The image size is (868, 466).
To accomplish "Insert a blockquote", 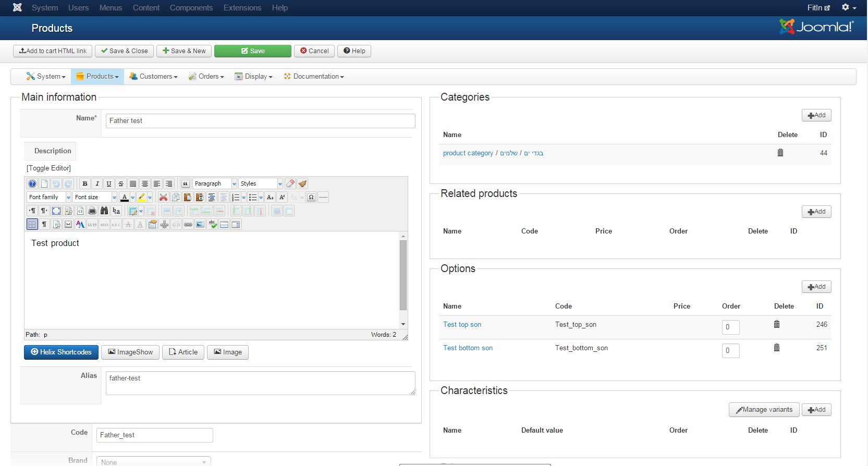I will (x=185, y=183).
